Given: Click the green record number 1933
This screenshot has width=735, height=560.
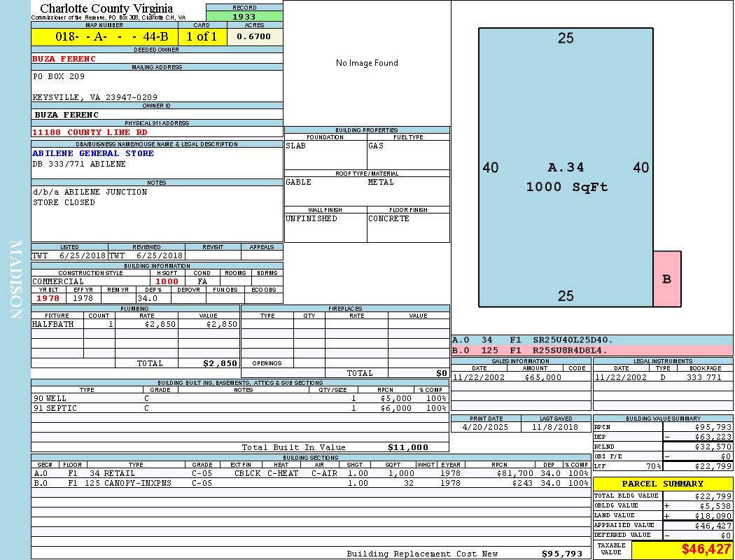Looking at the screenshot, I should (244, 16).
